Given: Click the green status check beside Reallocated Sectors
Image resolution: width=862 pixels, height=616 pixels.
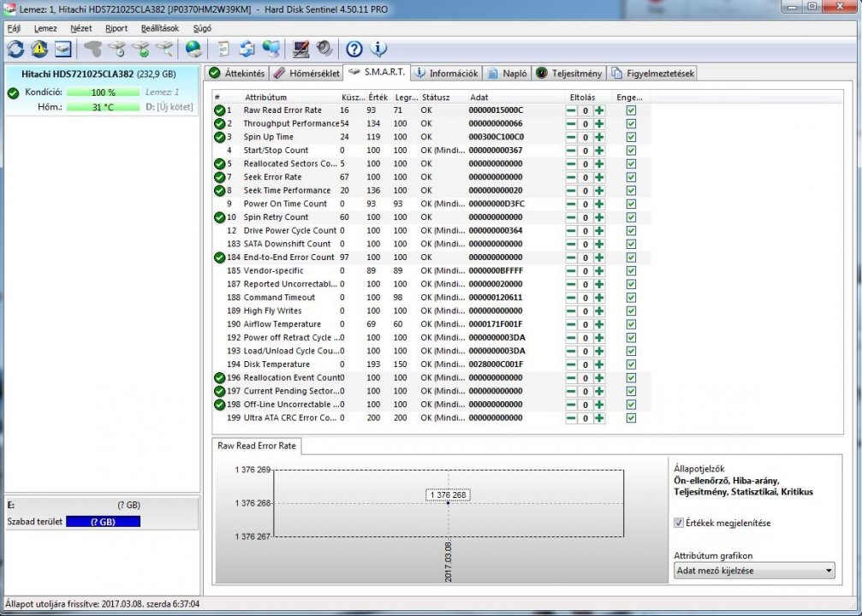Looking at the screenshot, I should point(219,163).
